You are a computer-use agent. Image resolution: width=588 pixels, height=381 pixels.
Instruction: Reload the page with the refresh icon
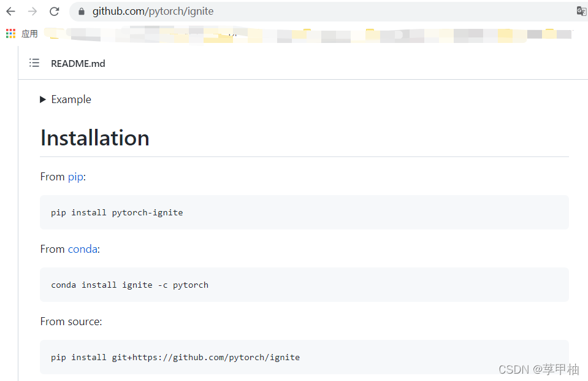click(55, 11)
